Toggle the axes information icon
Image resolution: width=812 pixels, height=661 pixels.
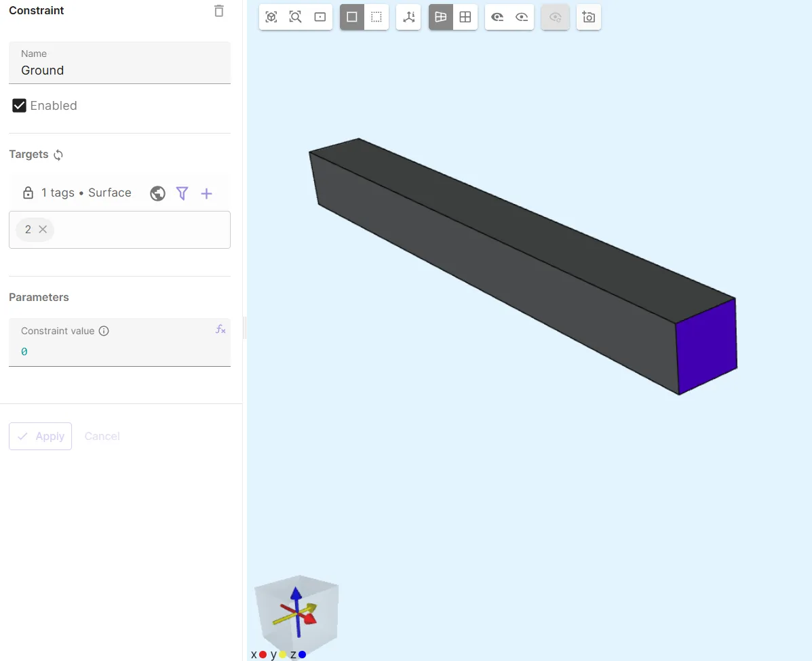pyautogui.click(x=408, y=18)
